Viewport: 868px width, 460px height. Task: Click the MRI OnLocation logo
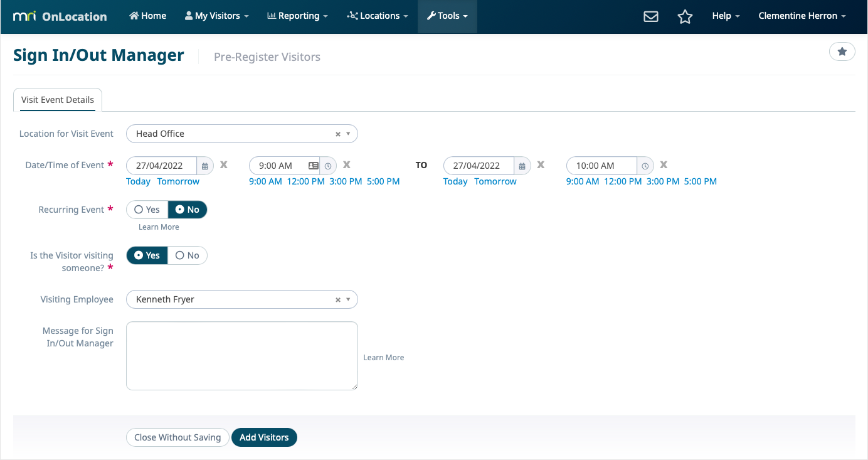[x=60, y=16]
